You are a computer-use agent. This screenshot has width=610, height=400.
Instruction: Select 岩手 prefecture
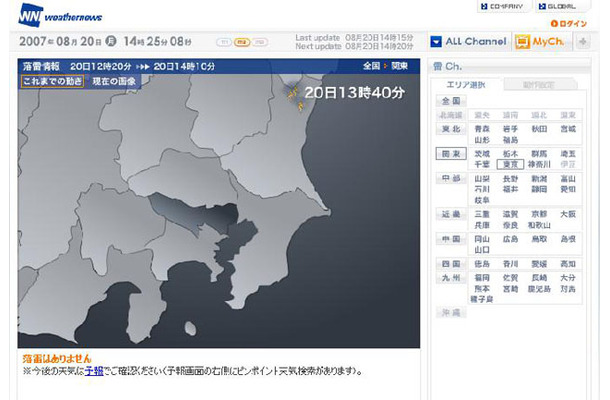tap(510, 129)
